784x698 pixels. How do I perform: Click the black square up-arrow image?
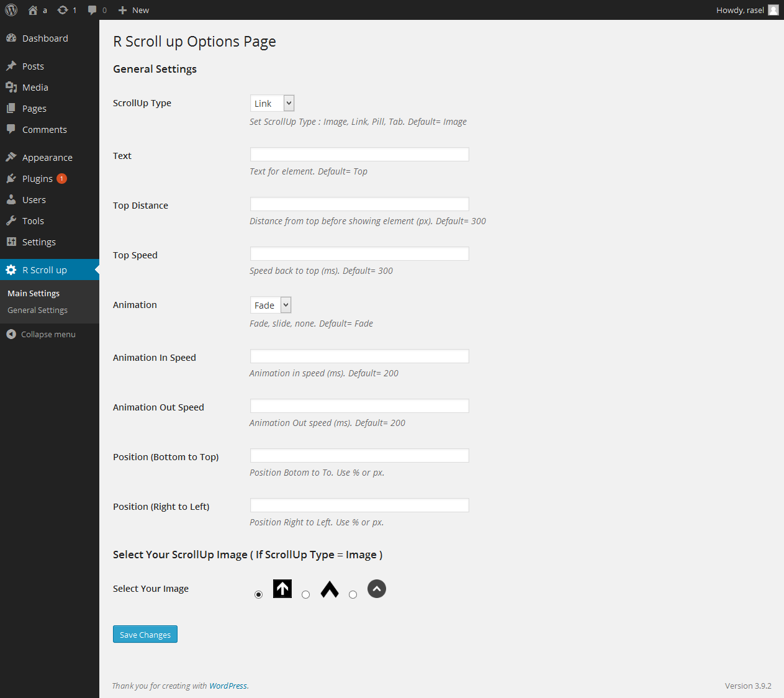[282, 589]
